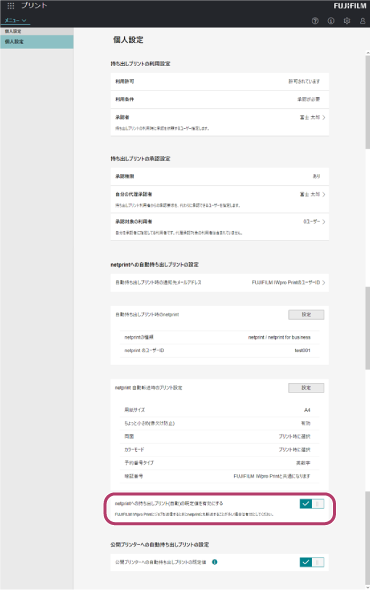Open 承認者 row showing 富士 太郎
Screen dimensions: 370x590
[219, 122]
